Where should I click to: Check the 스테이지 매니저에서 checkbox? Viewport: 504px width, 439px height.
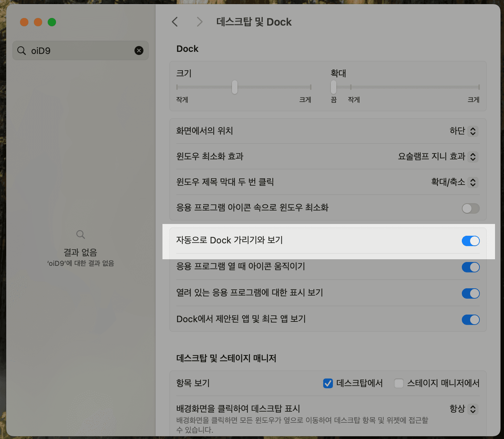399,383
